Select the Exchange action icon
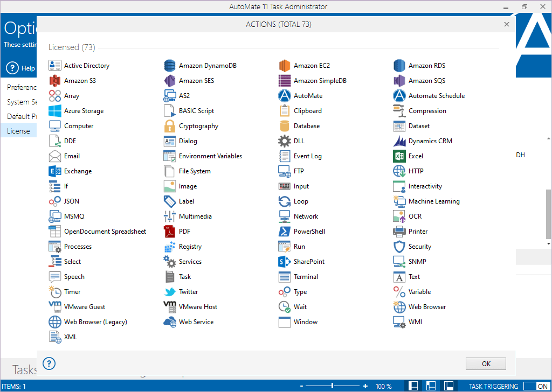552x392 pixels. (55, 171)
